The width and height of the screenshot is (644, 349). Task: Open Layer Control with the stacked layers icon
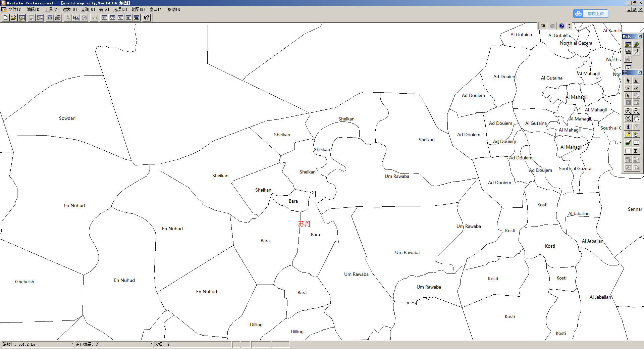tap(628, 142)
